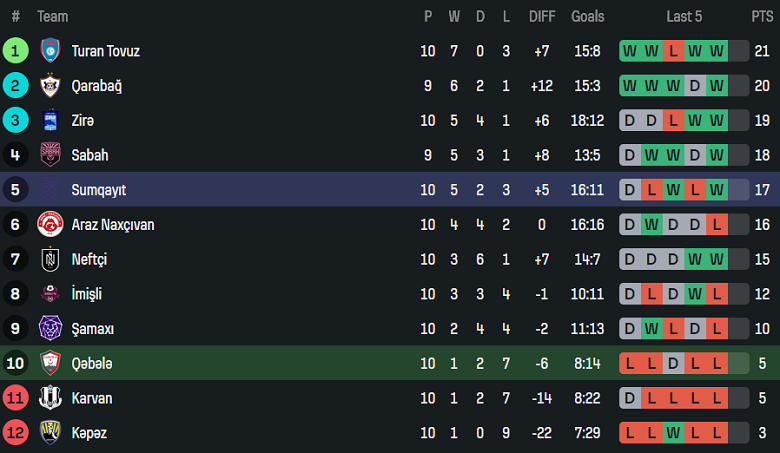The width and height of the screenshot is (780, 453).
Task: Click the Karvan club crest icon
Action: tap(50, 398)
